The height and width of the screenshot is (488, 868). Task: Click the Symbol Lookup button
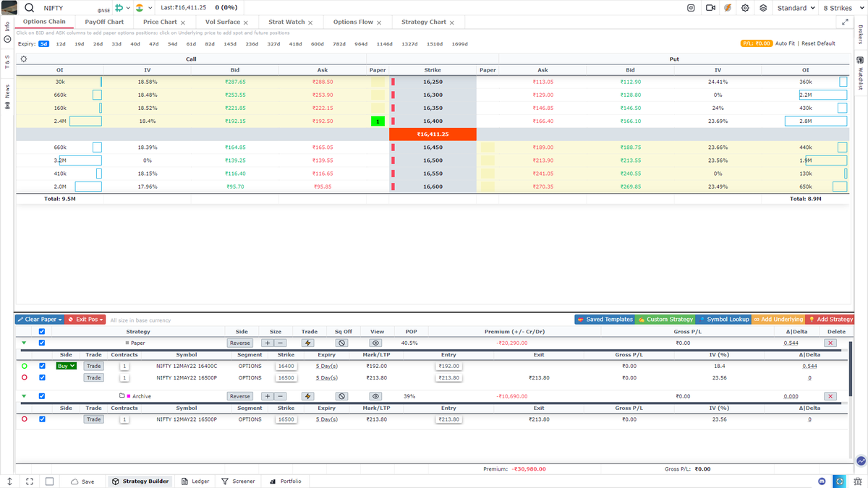pos(723,319)
